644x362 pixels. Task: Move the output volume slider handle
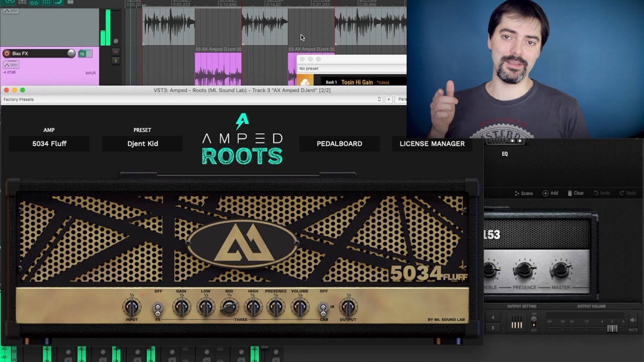click(x=612, y=328)
